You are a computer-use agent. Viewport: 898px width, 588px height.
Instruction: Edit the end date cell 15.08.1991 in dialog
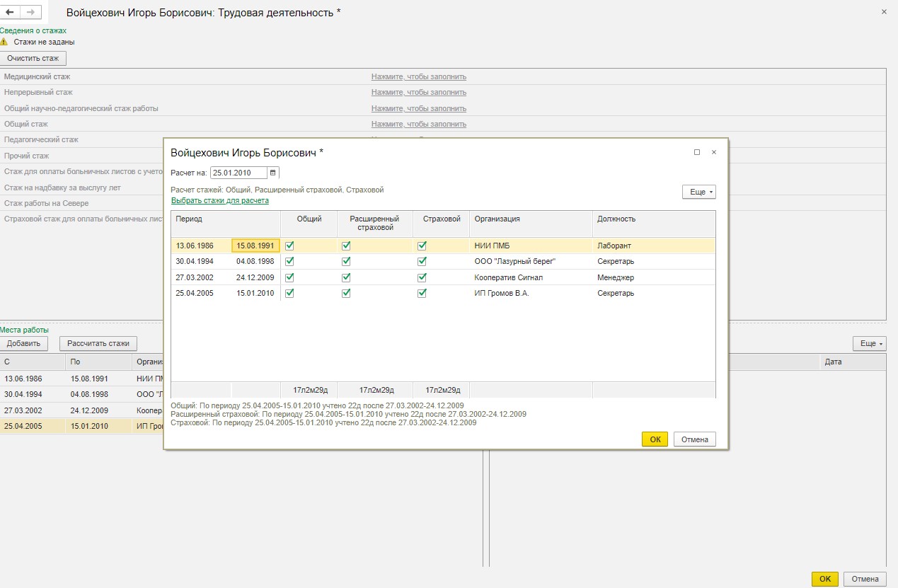click(x=255, y=246)
